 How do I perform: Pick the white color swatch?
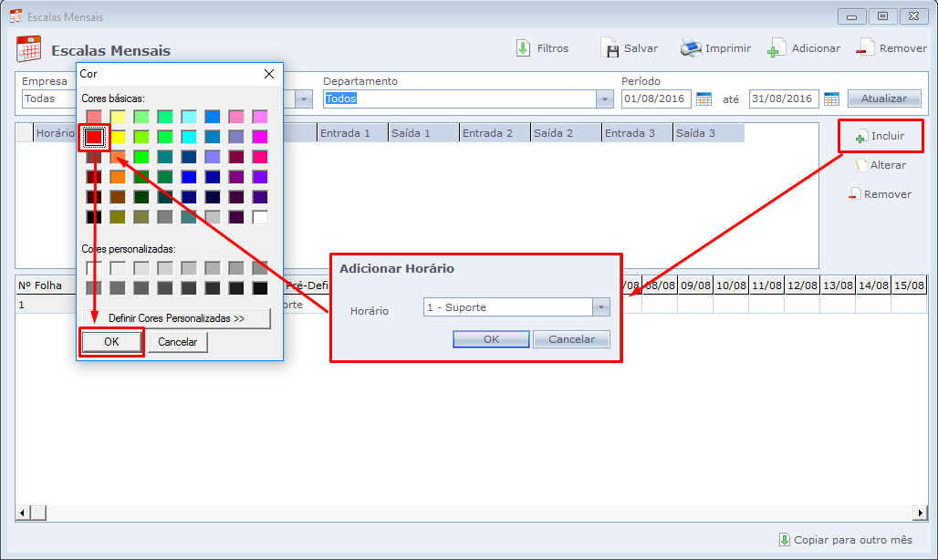point(260,217)
